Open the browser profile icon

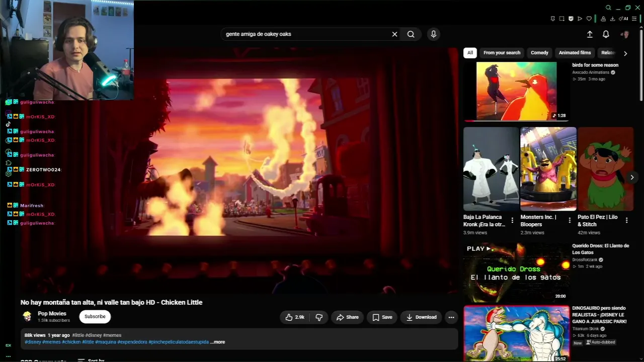pos(603,19)
